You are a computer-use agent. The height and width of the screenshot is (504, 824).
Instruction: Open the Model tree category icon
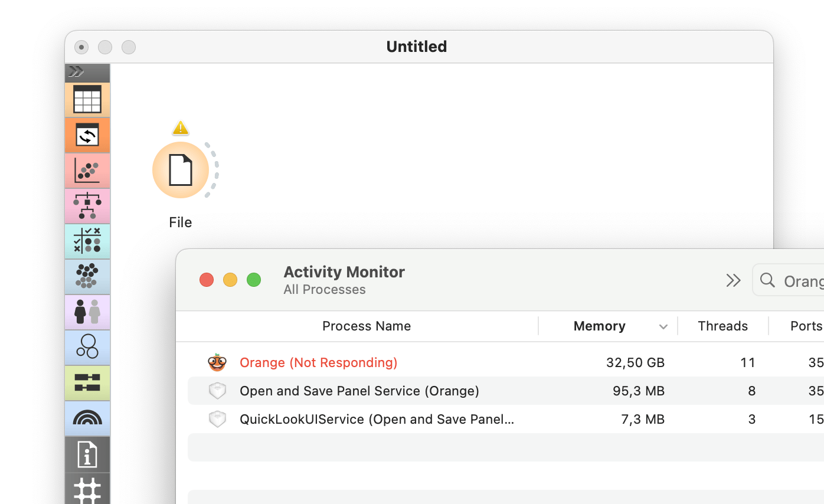[x=87, y=206]
